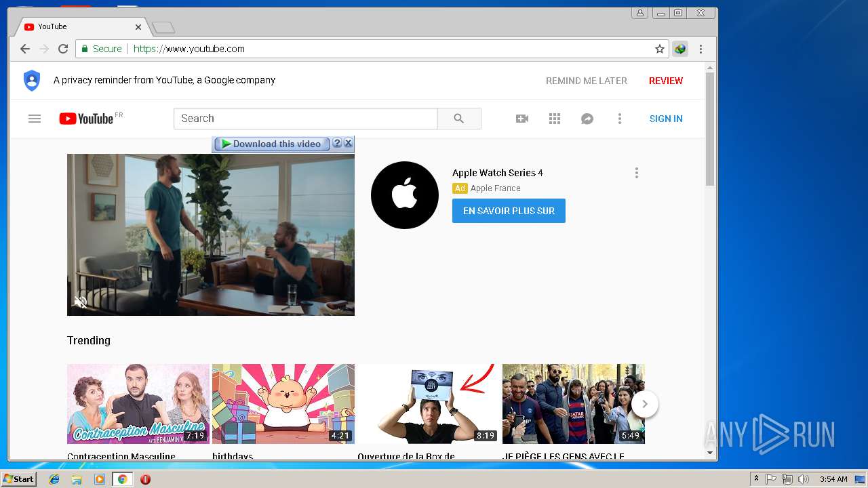The height and width of the screenshot is (488, 868).
Task: Click the browser forward arrow
Action: coord(44,49)
